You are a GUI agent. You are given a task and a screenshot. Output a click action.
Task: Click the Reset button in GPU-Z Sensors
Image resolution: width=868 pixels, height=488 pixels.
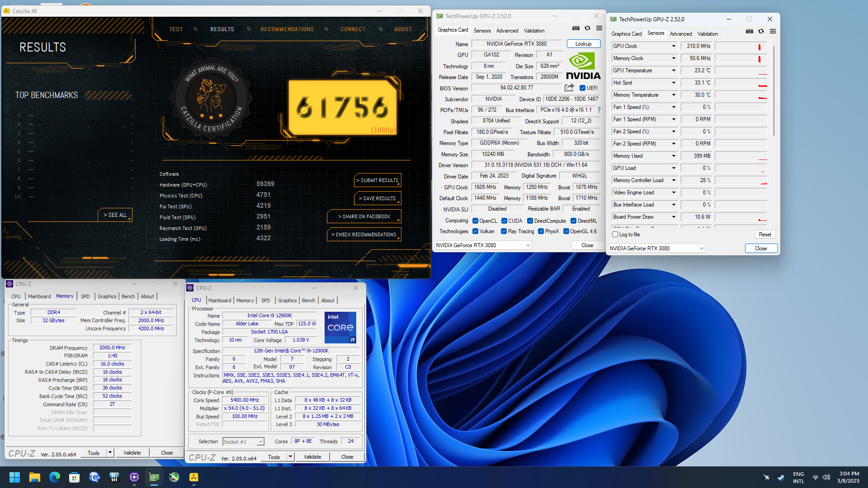[765, 235]
